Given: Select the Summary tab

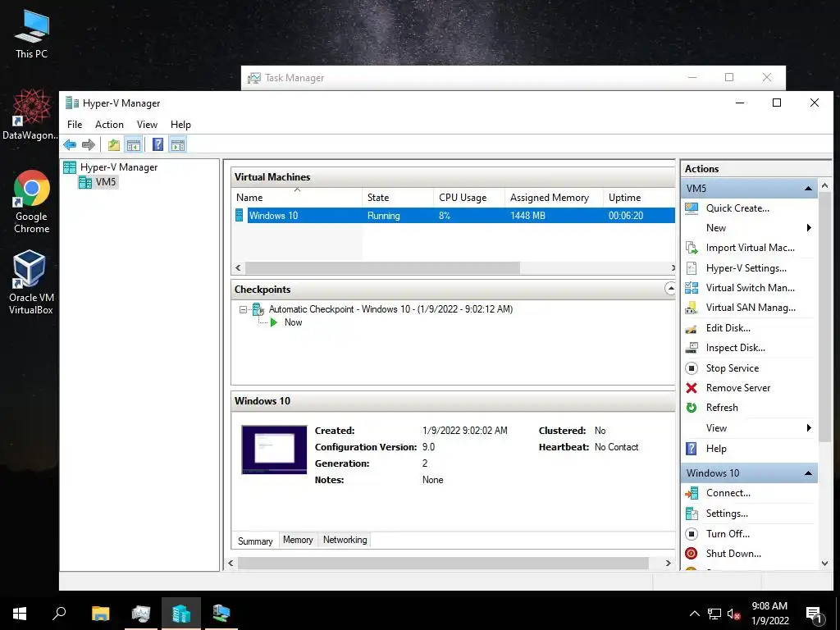Looking at the screenshot, I should pyautogui.click(x=255, y=541).
